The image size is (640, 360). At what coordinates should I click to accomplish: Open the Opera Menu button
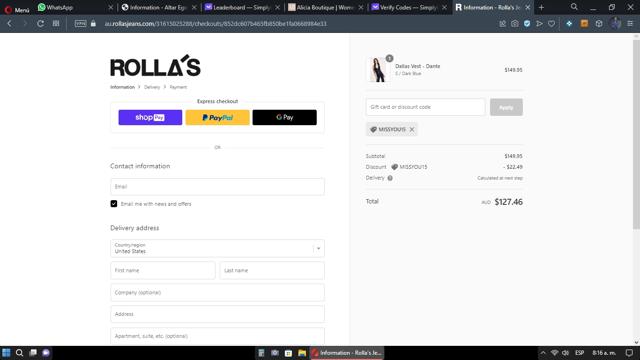[17, 9]
